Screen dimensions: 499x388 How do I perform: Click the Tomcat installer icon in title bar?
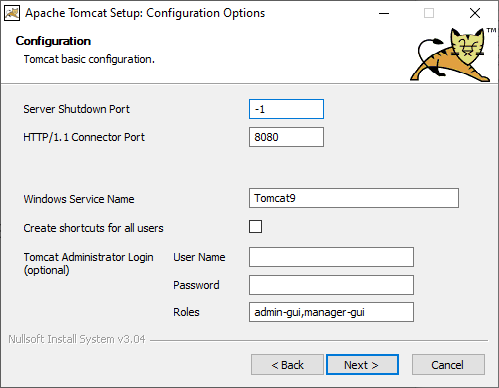(x=12, y=13)
